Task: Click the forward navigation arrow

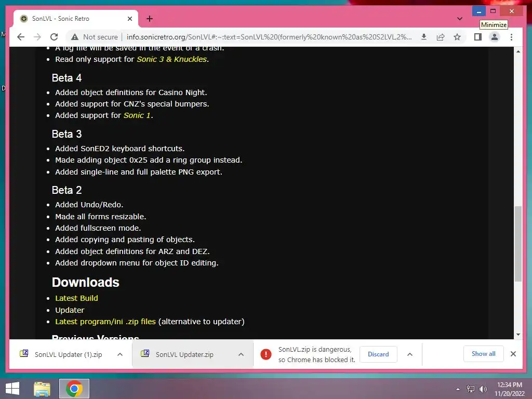Action: (37, 37)
